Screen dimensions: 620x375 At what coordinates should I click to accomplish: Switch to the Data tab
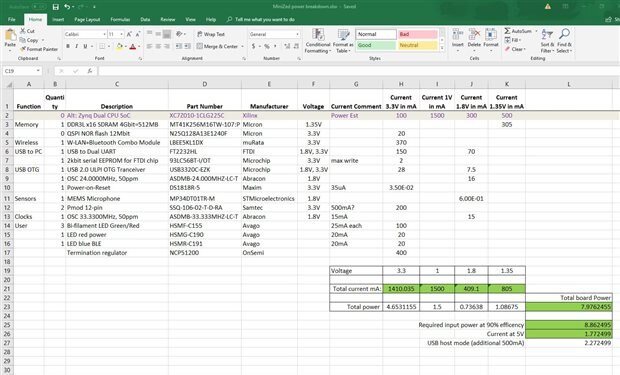click(x=145, y=19)
